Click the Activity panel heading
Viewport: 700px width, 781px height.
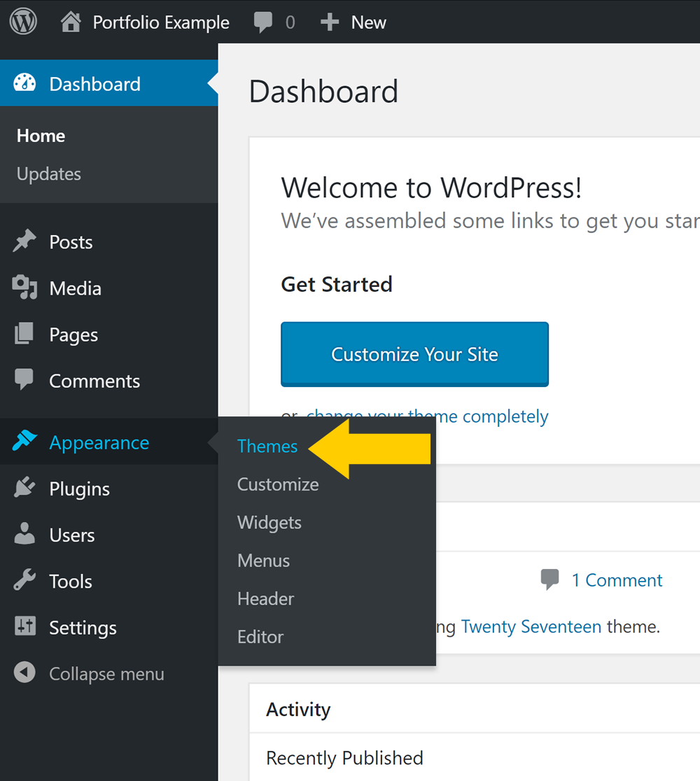coord(298,710)
